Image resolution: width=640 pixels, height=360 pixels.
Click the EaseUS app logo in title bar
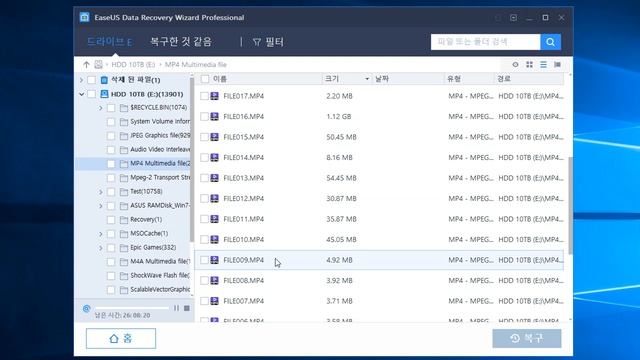tap(84, 17)
